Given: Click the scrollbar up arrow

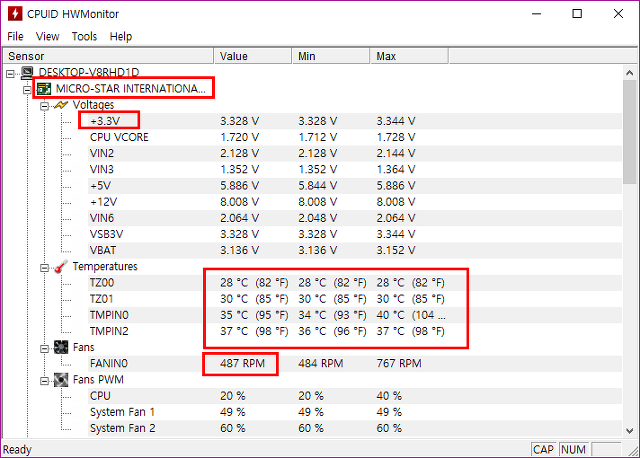Looking at the screenshot, I should (x=630, y=73).
